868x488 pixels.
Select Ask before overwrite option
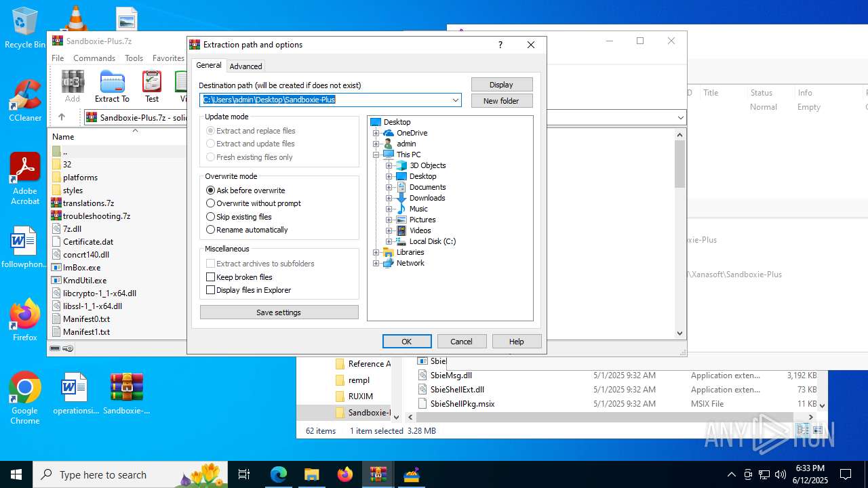[x=245, y=190]
